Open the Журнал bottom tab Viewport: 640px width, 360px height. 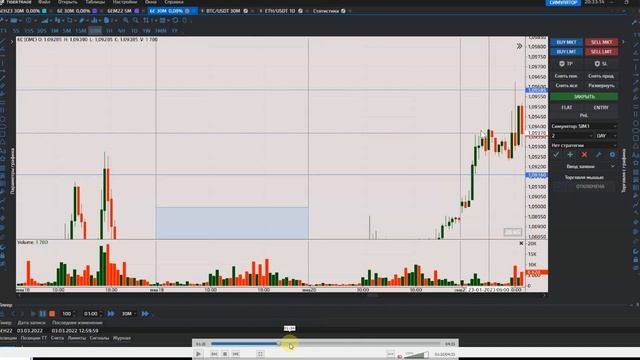pyautogui.click(x=122, y=338)
